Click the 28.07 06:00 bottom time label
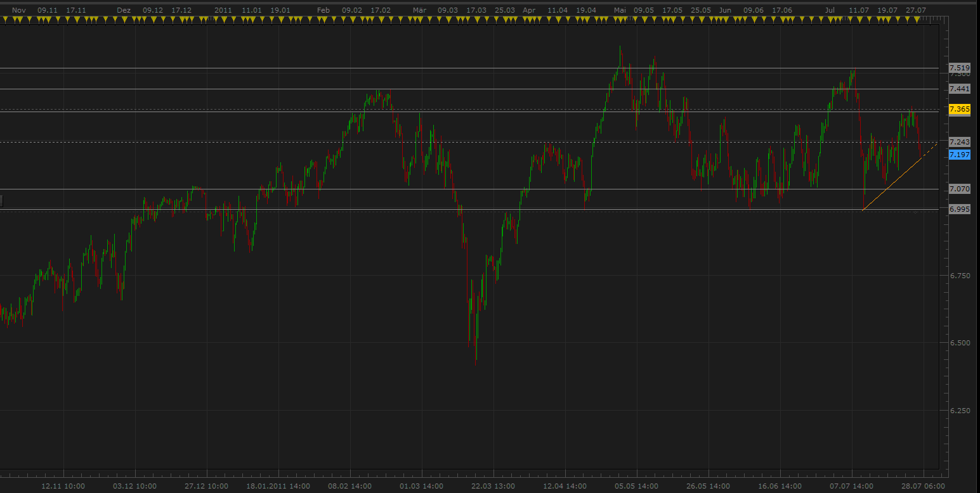This screenshot has width=980, height=493. 922,486
